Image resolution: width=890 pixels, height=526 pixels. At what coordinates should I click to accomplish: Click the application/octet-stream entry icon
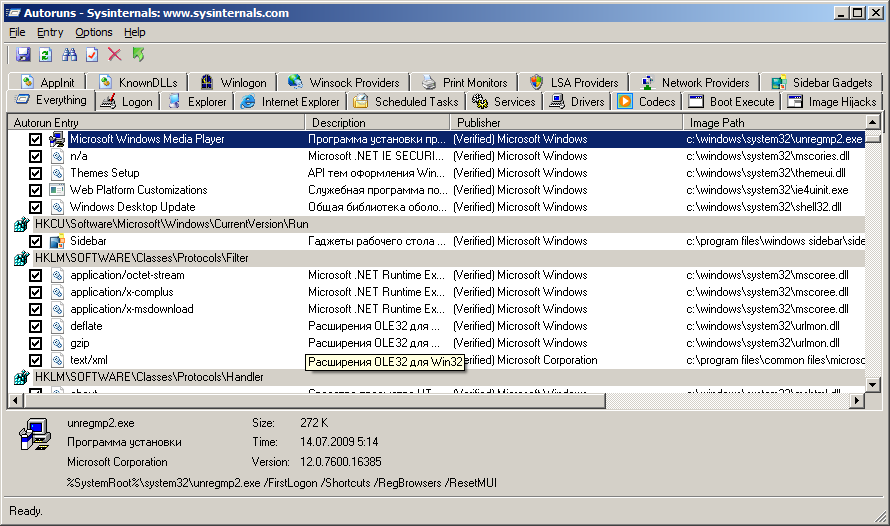[x=57, y=275]
